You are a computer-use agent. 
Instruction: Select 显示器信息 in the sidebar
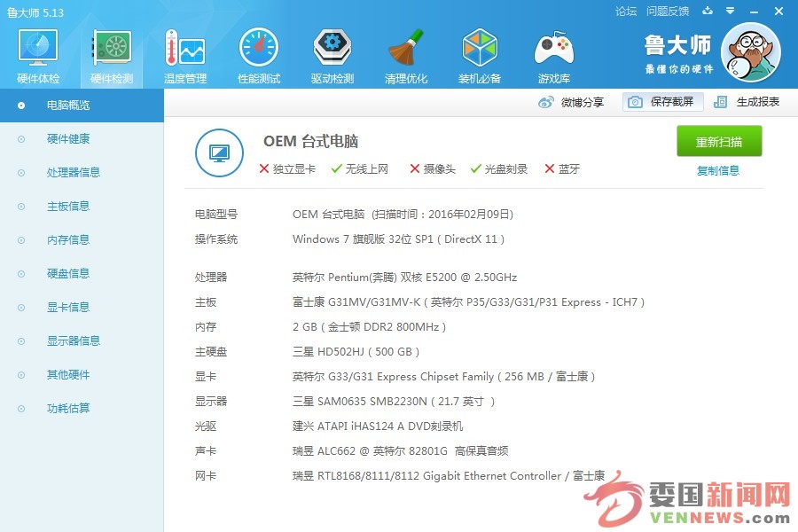82,340
